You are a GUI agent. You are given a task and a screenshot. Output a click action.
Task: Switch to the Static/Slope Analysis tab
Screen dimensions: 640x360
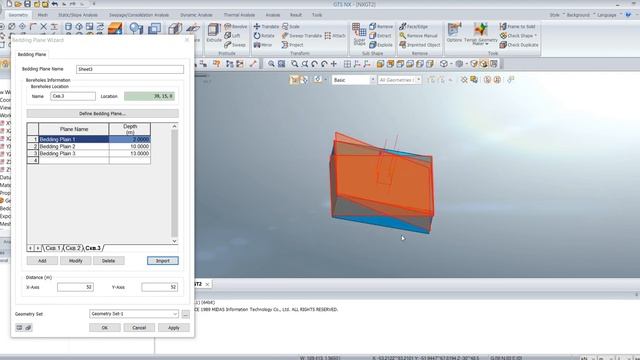click(78, 15)
